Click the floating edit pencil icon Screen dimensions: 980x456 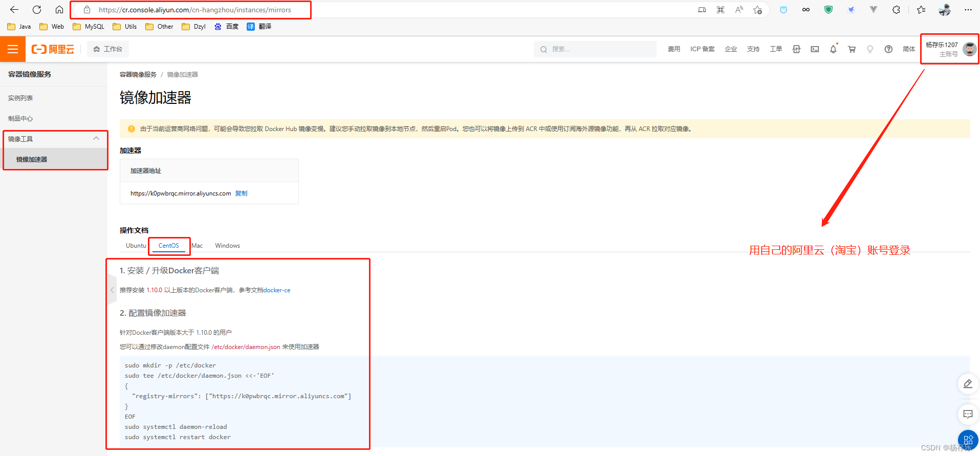click(x=968, y=384)
